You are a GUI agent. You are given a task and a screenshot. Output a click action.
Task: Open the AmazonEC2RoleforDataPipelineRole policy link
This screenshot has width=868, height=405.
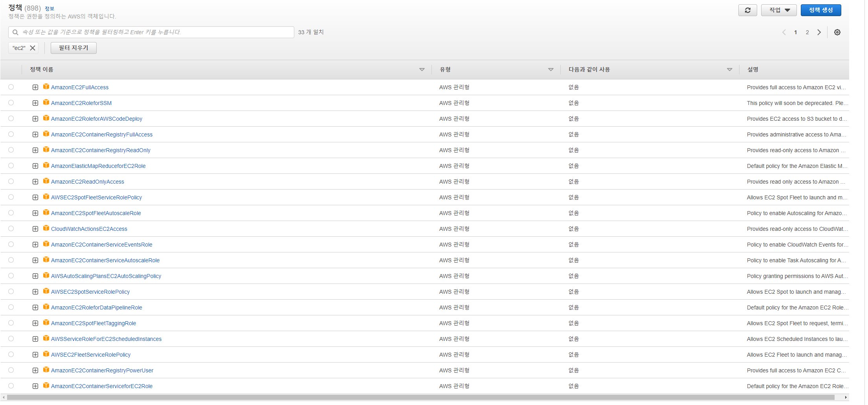pyautogui.click(x=97, y=307)
